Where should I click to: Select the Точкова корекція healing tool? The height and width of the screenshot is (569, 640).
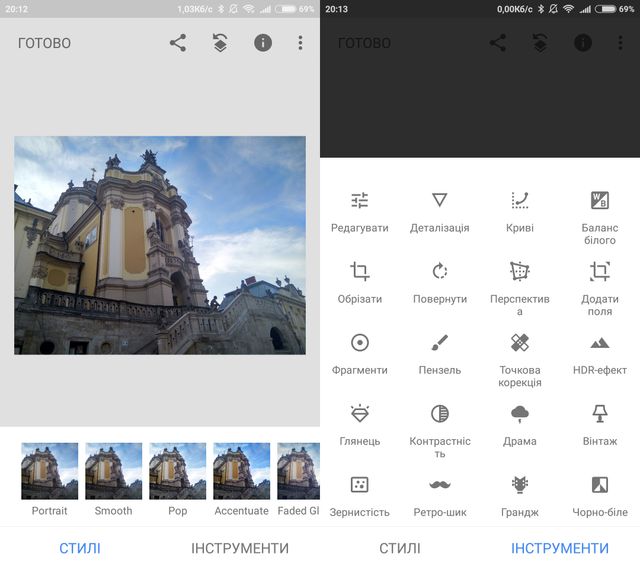coord(520,360)
